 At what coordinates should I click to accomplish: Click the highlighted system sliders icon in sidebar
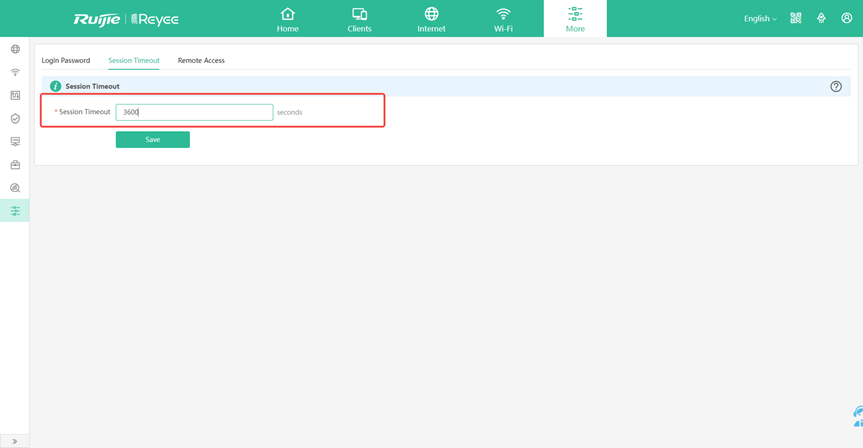(15, 211)
